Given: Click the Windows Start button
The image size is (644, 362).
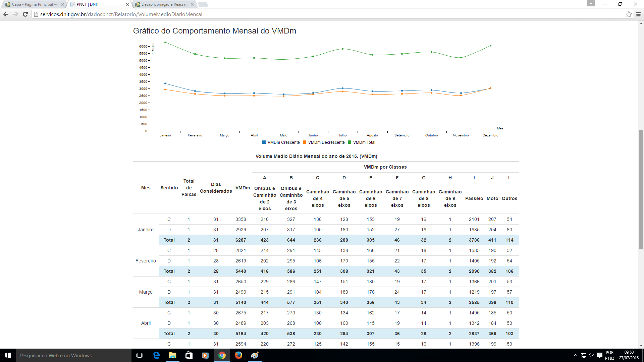Looking at the screenshot, I should click(x=8, y=355).
